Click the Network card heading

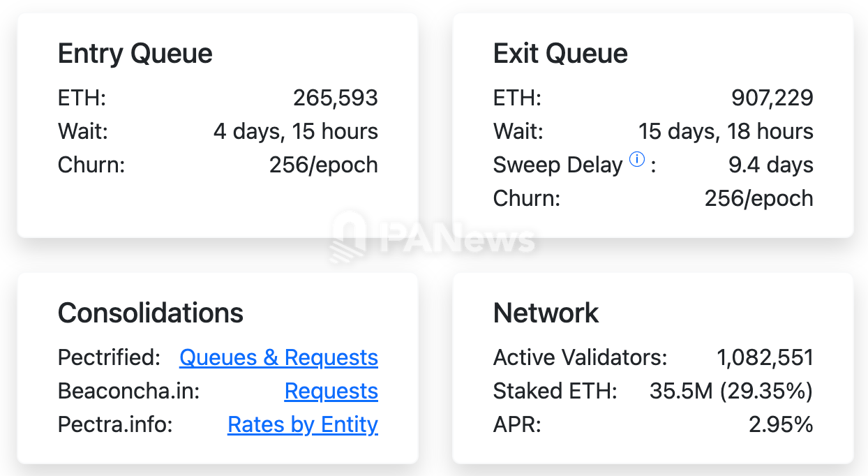[x=546, y=313]
